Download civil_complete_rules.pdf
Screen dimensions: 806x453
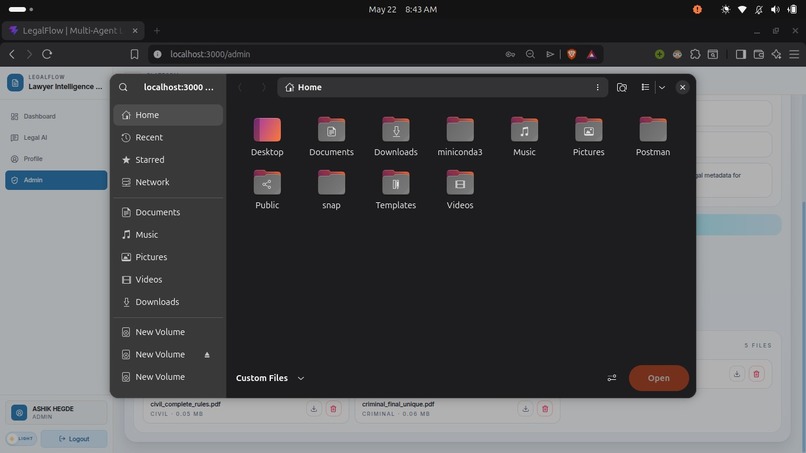(x=314, y=409)
